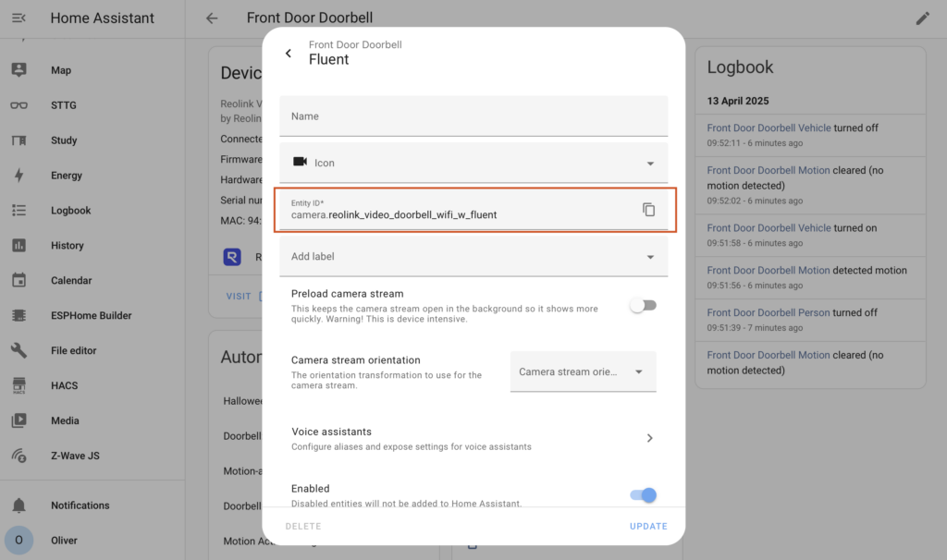Click into the Name input field
This screenshot has width=947, height=560.
click(473, 116)
